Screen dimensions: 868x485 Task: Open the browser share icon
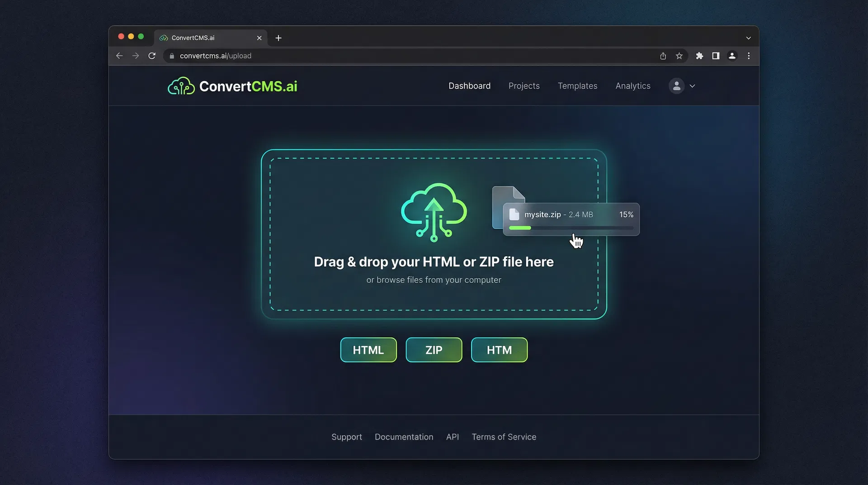[663, 56]
